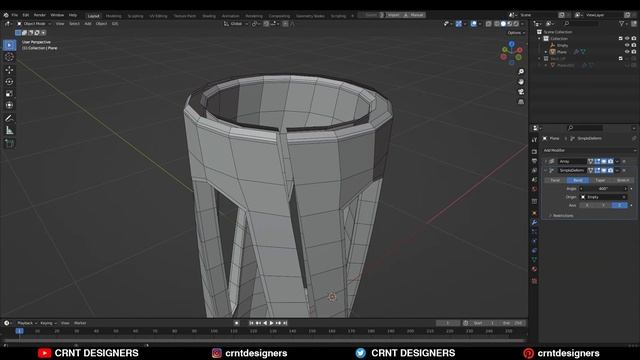The width and height of the screenshot is (640, 360).
Task: Click the Blender logo icon
Action: click(x=6, y=15)
